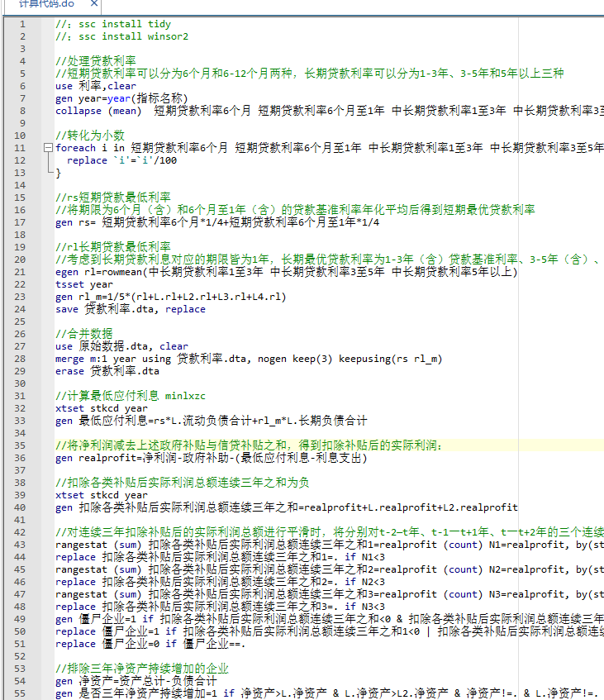Click the replace line ending 'if N3<3'
604x700 pixels.
pos(220,607)
